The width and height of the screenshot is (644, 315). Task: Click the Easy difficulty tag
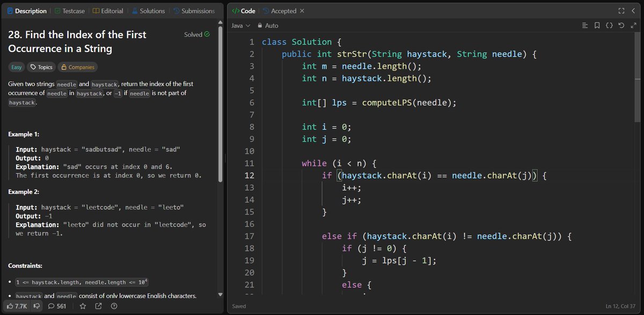coord(17,67)
